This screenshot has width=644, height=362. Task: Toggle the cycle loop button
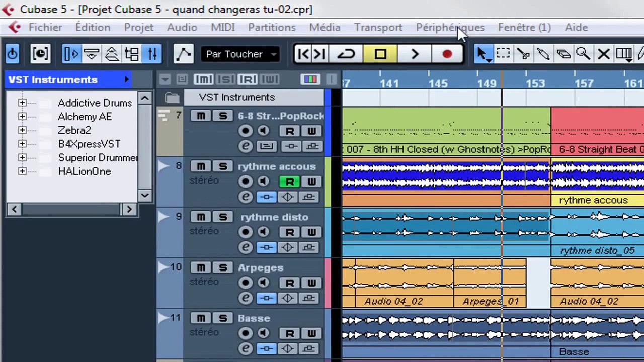[x=346, y=54]
